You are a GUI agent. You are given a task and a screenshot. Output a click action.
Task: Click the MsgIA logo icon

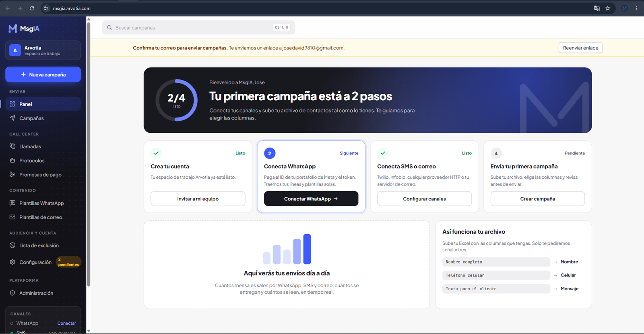pyautogui.click(x=13, y=29)
